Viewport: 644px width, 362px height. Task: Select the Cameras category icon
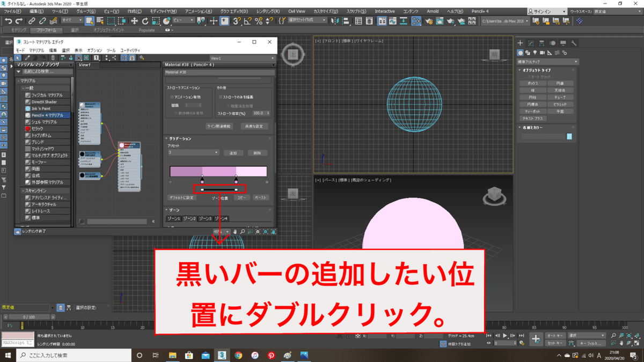(543, 53)
